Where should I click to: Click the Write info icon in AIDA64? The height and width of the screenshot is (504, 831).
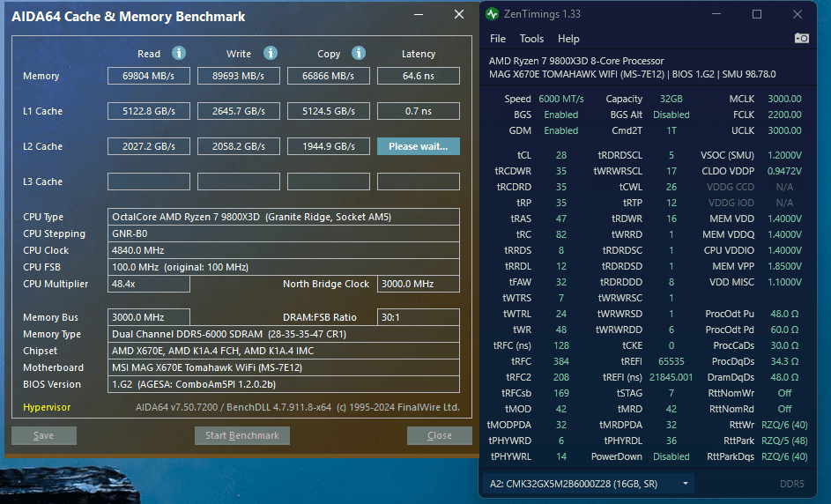click(271, 53)
